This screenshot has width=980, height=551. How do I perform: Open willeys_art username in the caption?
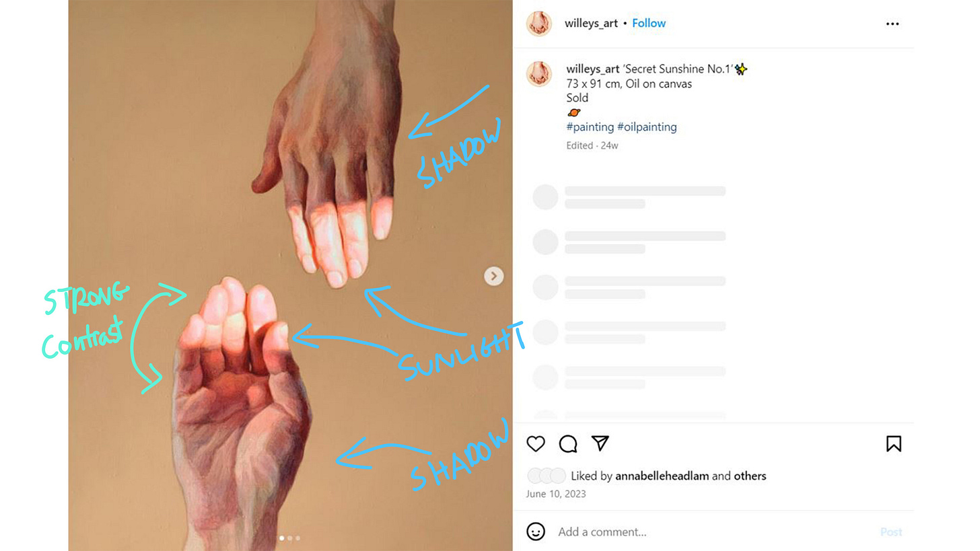pos(593,69)
